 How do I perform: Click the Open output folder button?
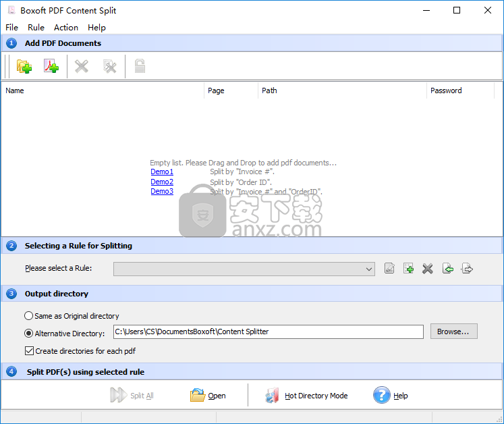(x=208, y=396)
